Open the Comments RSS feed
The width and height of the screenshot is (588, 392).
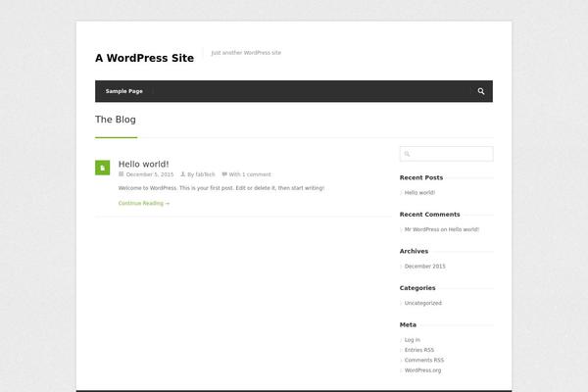click(424, 360)
